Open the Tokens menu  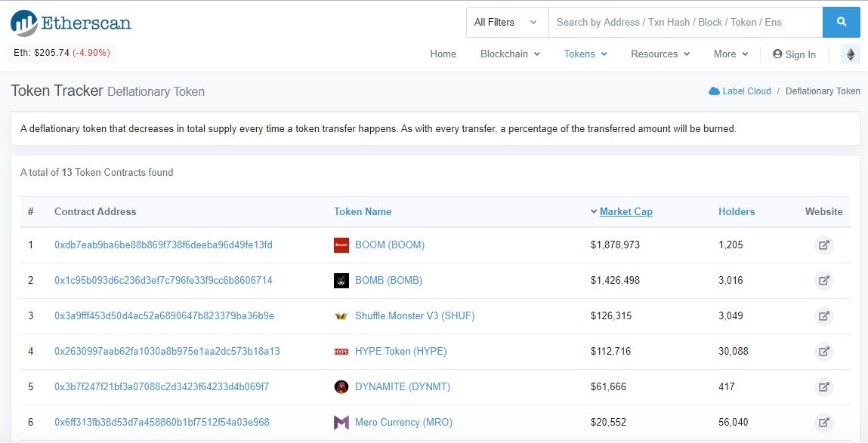coord(585,54)
